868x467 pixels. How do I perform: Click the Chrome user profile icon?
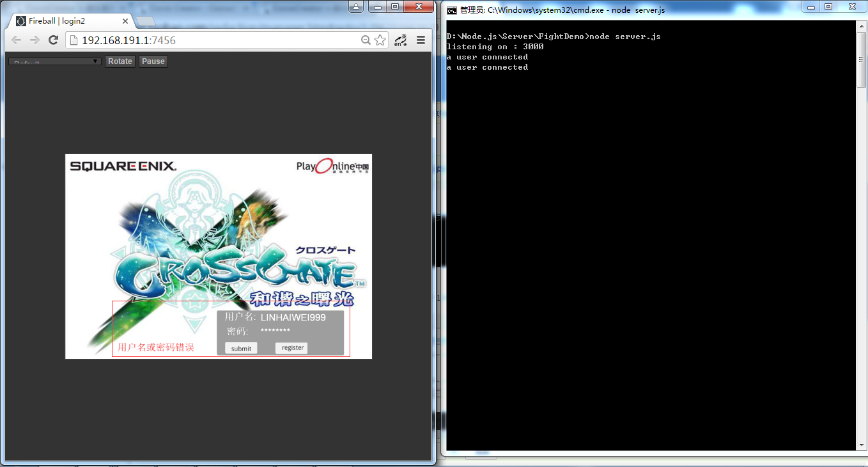pos(356,7)
